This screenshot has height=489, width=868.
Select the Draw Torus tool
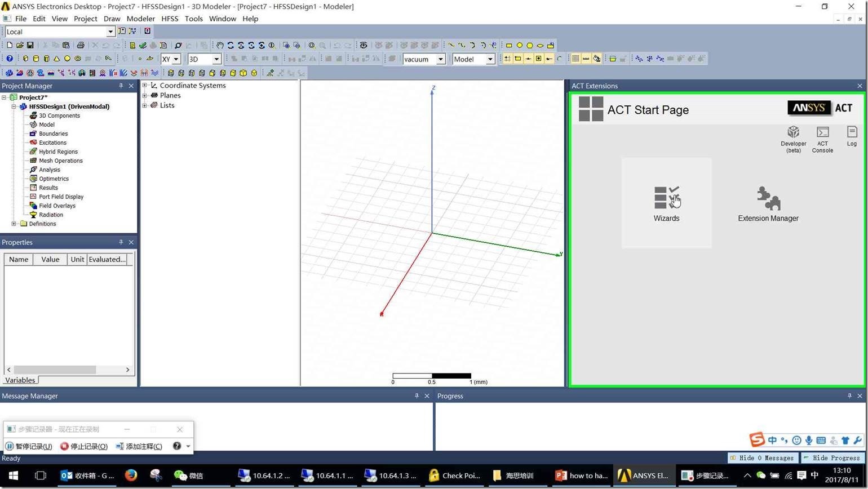78,59
